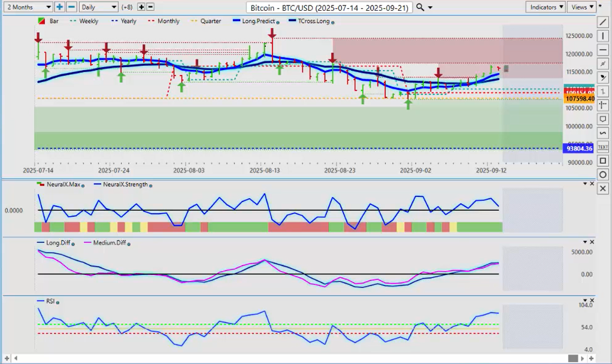612x364 pixels.
Task: Click the 107598.40 quarter price label
Action: point(579,99)
